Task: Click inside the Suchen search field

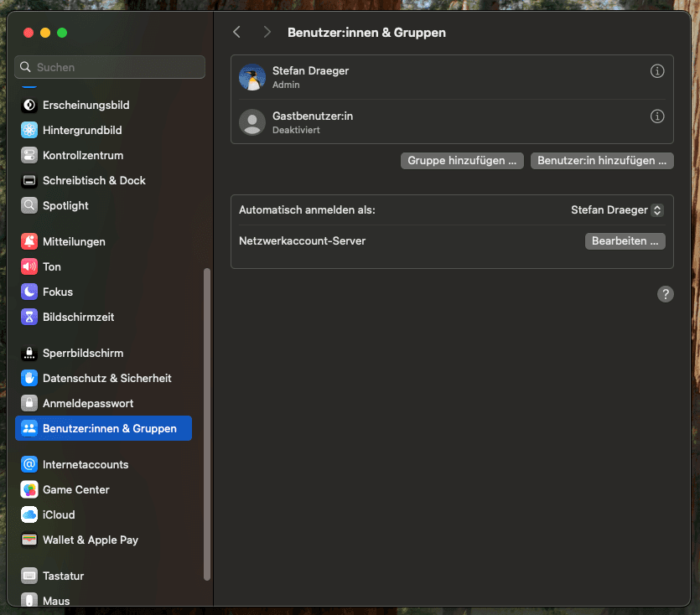Action: 109,67
